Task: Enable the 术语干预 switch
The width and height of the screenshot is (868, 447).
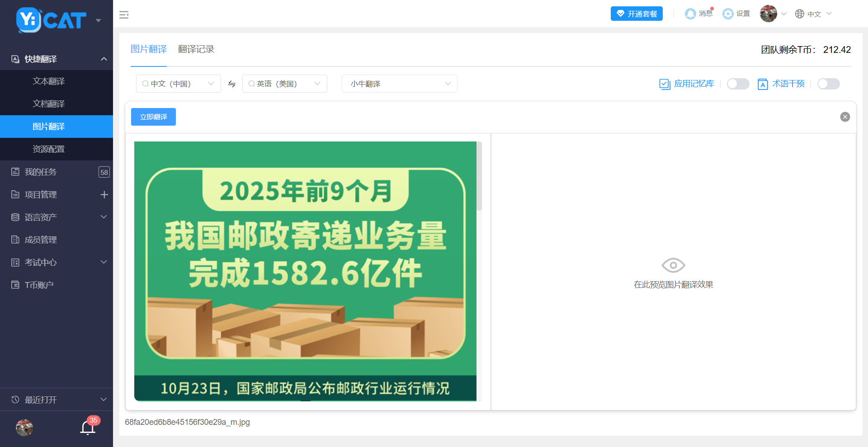Action: click(x=828, y=84)
